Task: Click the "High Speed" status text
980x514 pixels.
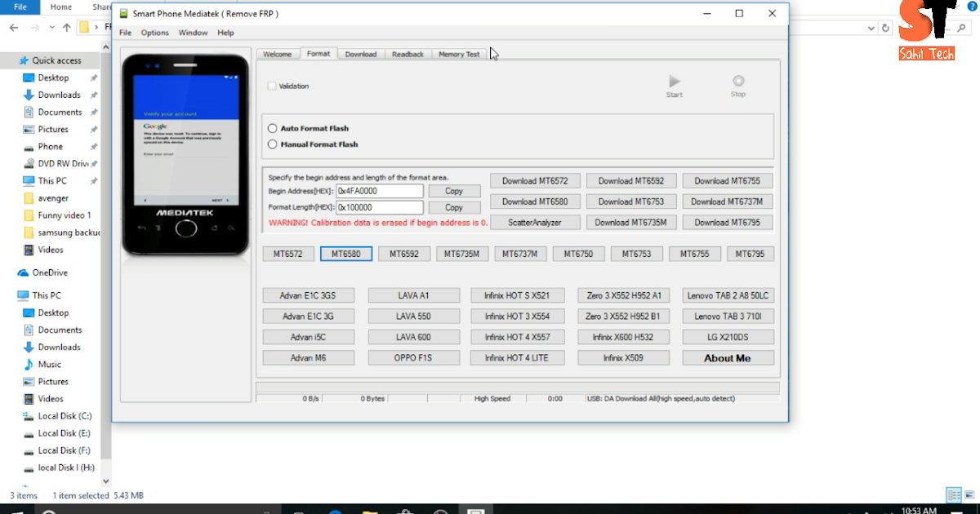Action: click(x=492, y=399)
